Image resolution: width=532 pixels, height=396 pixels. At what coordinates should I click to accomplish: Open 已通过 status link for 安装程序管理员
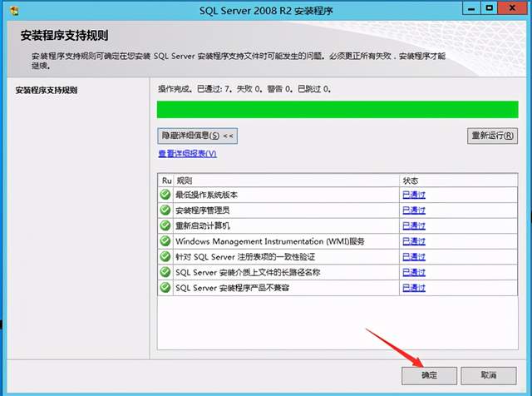[414, 210]
